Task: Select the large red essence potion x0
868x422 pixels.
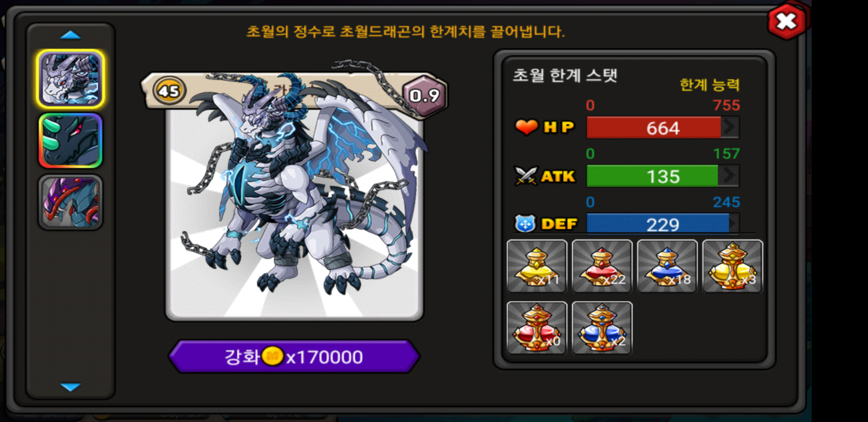Action: [x=537, y=328]
